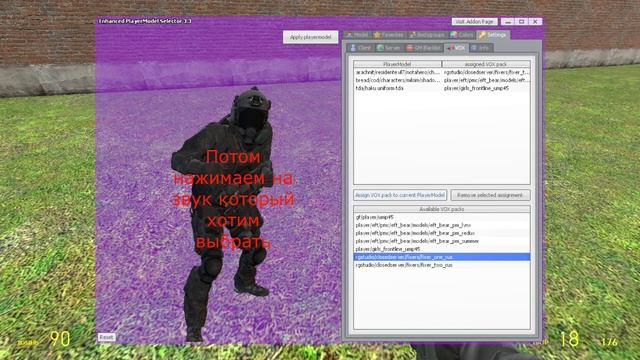The width and height of the screenshot is (640, 360).
Task: Open the Server settings sub-tab
Action: point(389,48)
